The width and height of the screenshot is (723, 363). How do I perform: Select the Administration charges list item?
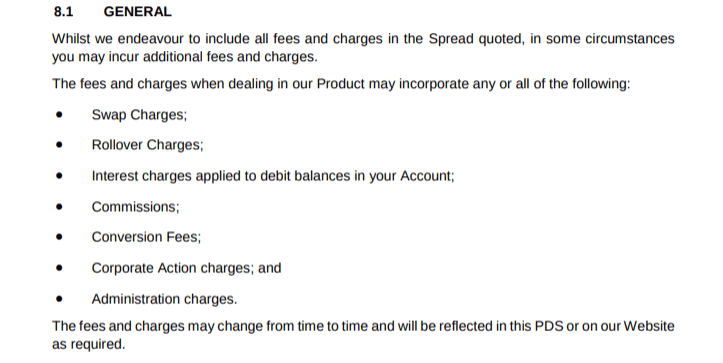tap(164, 299)
